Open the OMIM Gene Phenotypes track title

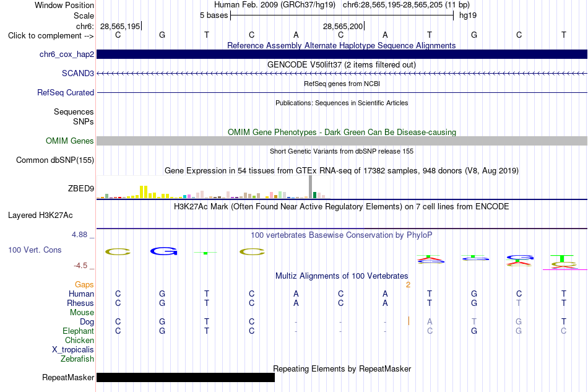pos(342,132)
